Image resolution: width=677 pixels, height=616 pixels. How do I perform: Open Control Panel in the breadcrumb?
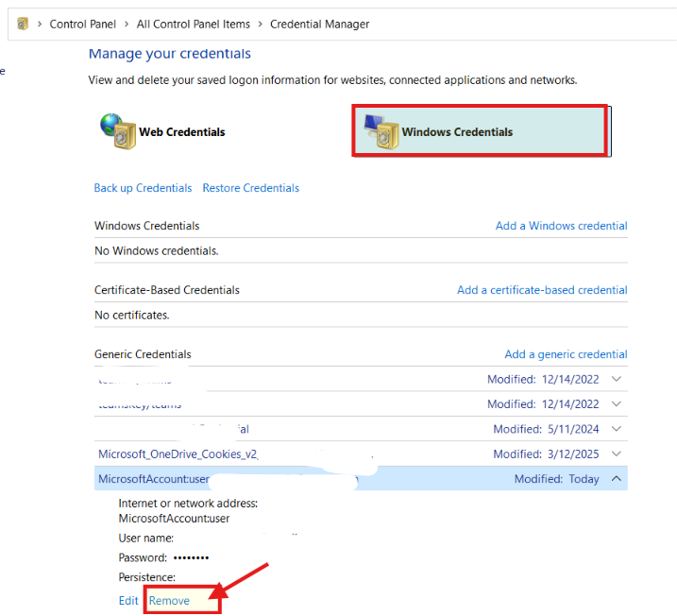82,24
